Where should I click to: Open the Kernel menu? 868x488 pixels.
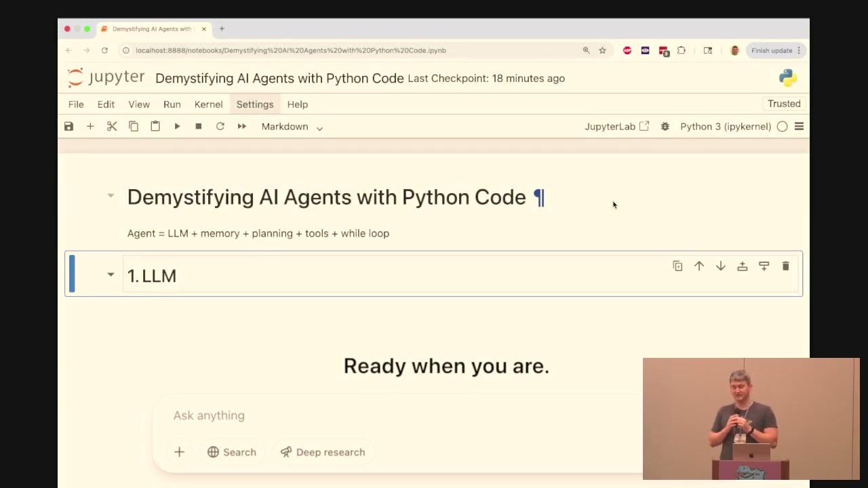coord(209,104)
